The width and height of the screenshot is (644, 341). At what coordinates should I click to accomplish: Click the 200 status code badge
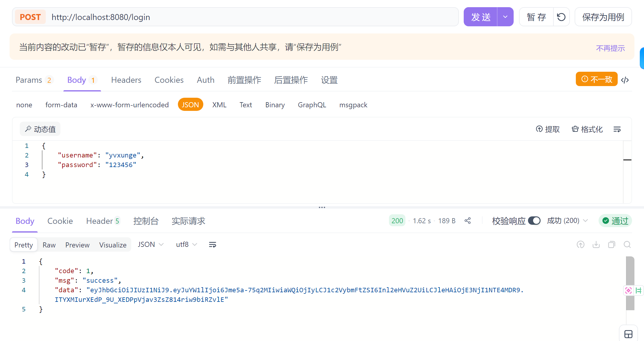[x=397, y=221]
